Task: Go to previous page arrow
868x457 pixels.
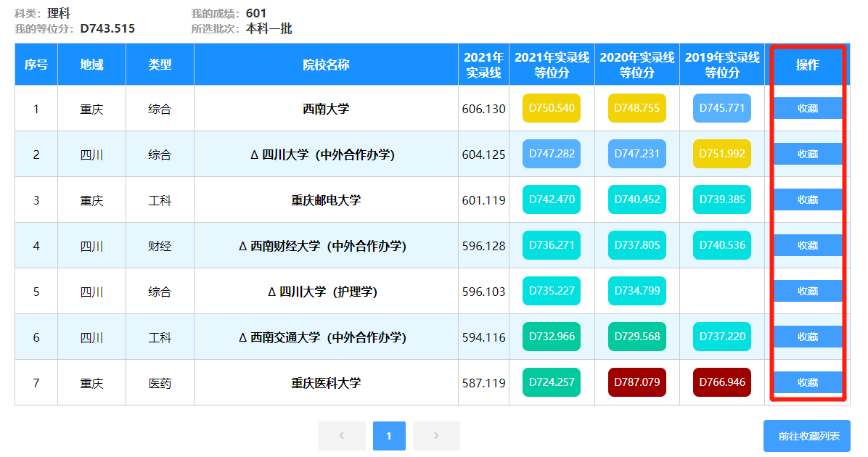Action: point(342,436)
